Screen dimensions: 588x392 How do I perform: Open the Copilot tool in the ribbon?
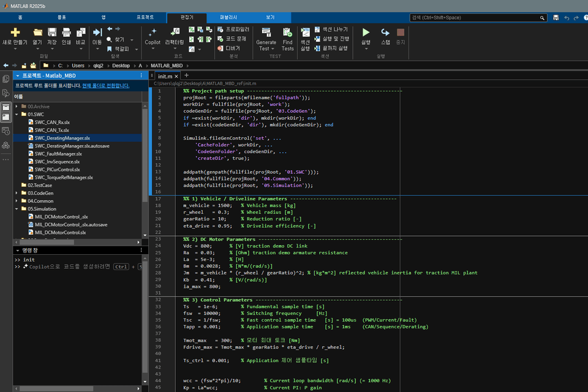[153, 36]
